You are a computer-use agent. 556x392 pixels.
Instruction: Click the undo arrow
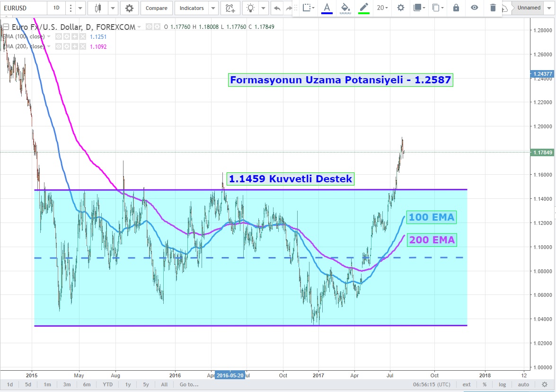click(x=277, y=8)
